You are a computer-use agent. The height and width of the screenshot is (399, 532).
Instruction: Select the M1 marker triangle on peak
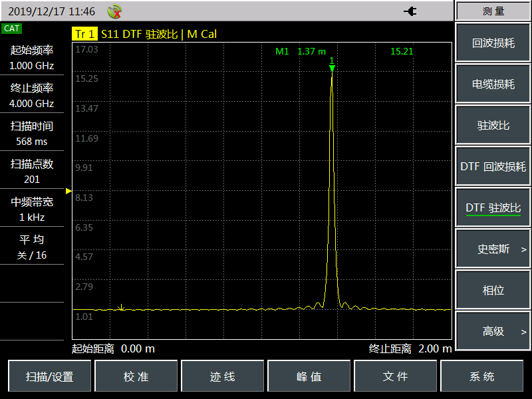[x=332, y=68]
